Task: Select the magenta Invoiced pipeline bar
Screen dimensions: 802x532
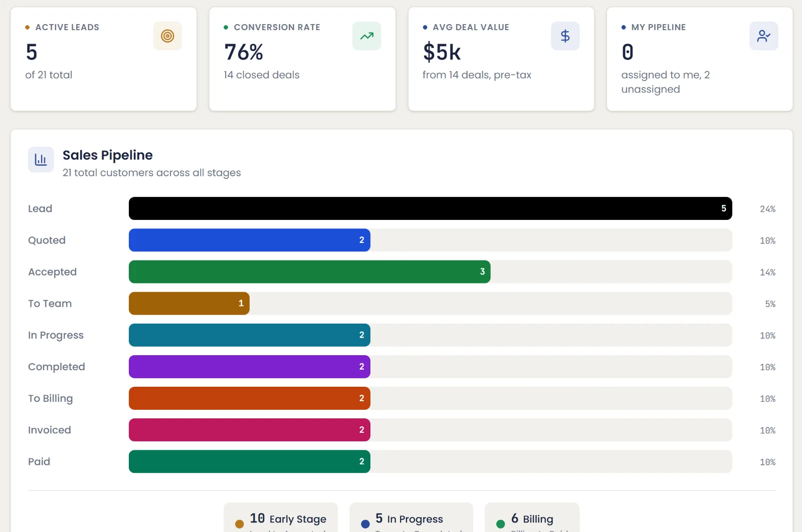Action: click(250, 430)
